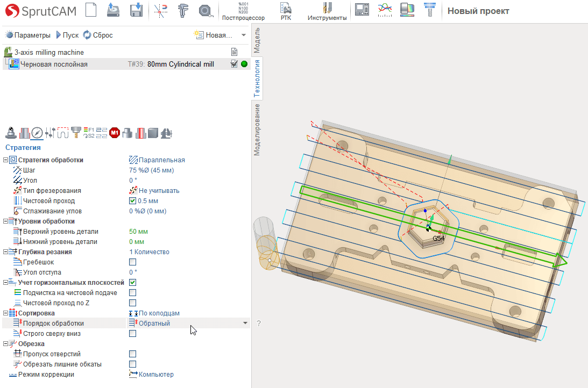Screen dimensions: 588x388
Task: Select the tape measure tool
Action: [205, 11]
